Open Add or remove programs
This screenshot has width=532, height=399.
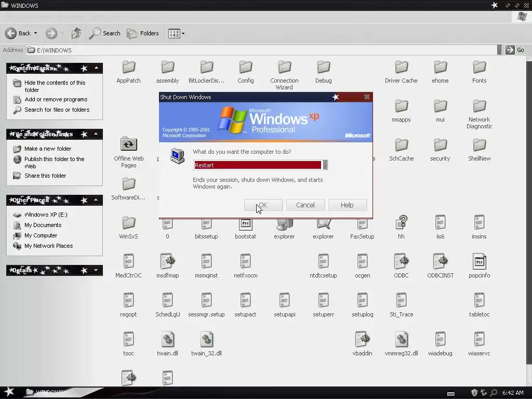pyautogui.click(x=56, y=99)
